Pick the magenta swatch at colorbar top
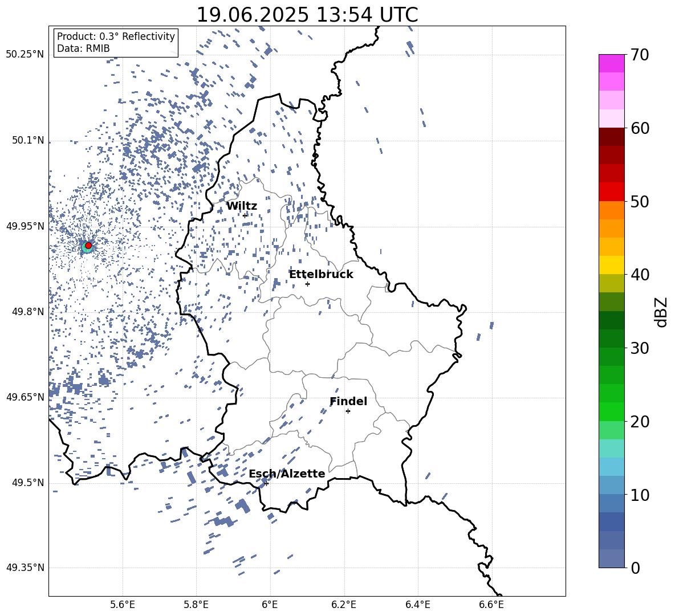The image size is (675, 616). (612, 63)
